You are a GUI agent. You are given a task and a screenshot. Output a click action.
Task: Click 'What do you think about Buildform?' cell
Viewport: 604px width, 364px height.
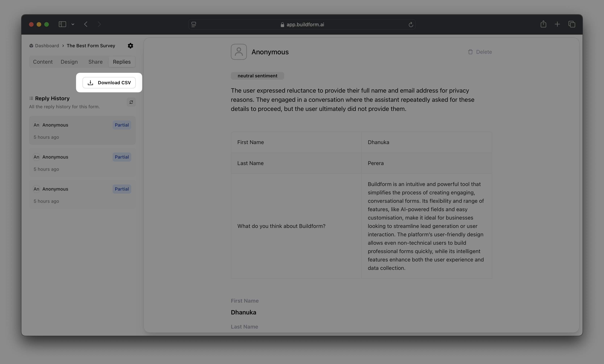point(296,226)
